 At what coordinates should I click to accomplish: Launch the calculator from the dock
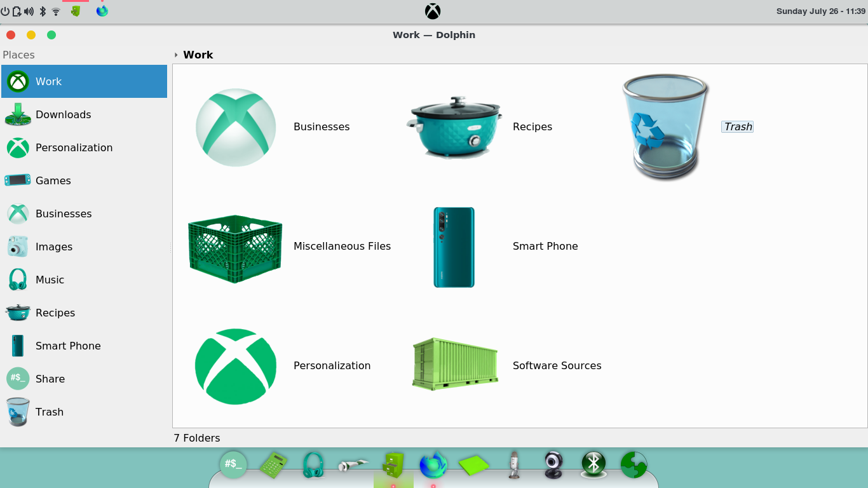273,465
